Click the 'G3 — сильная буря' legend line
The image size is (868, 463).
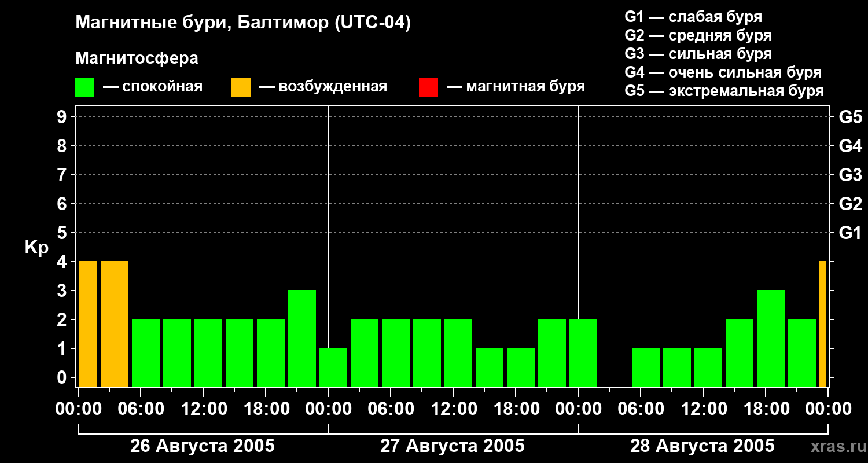(698, 54)
